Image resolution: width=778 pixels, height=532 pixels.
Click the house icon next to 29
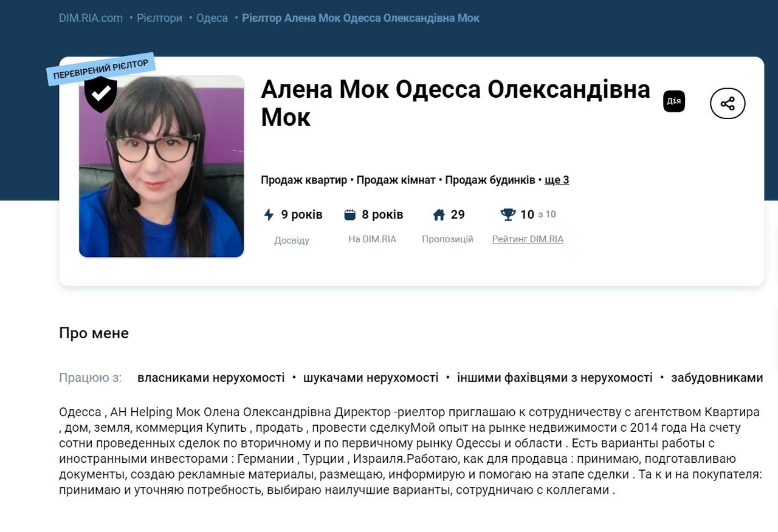(x=439, y=214)
